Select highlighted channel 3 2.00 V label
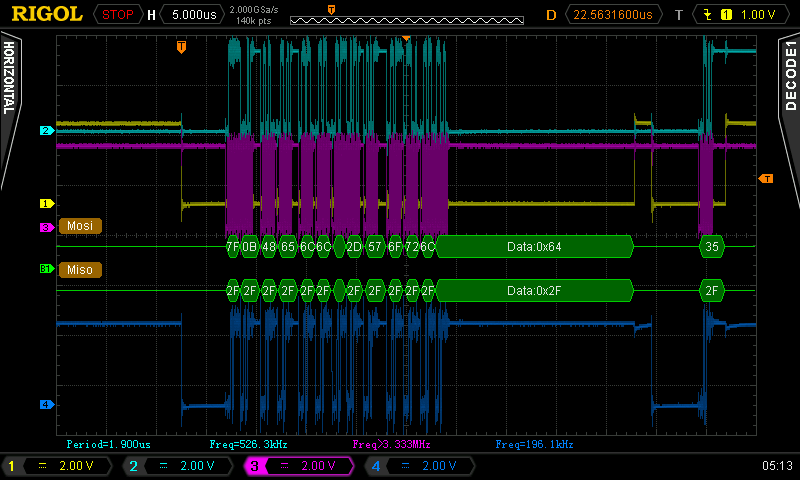Image resolution: width=800 pixels, height=480 pixels. click(318, 466)
